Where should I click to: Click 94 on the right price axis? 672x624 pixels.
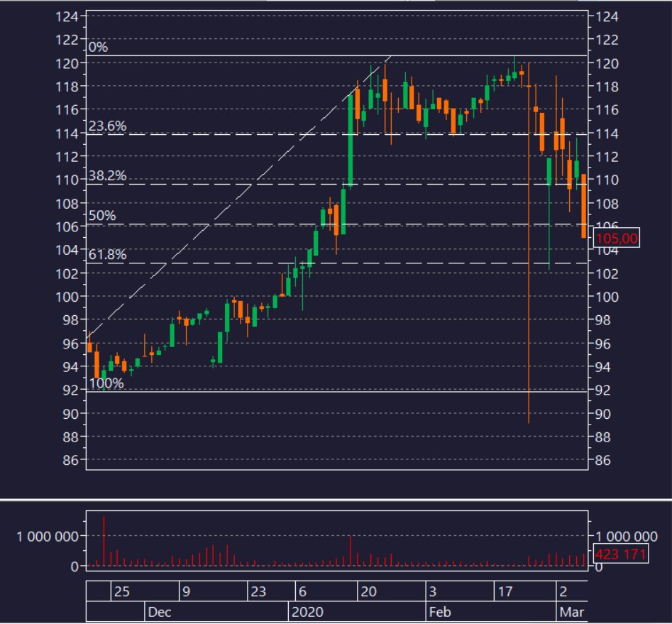tap(602, 367)
